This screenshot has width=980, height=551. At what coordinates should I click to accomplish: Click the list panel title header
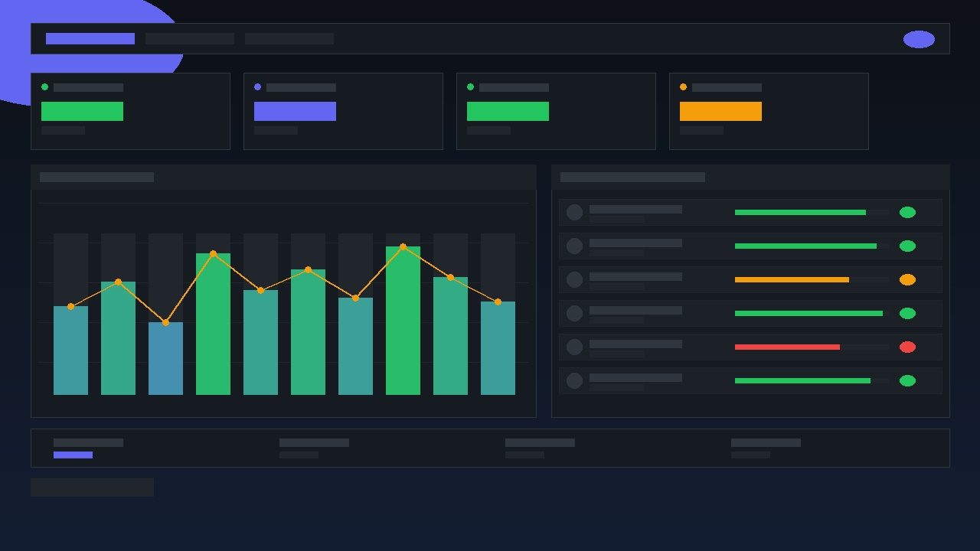(750, 177)
